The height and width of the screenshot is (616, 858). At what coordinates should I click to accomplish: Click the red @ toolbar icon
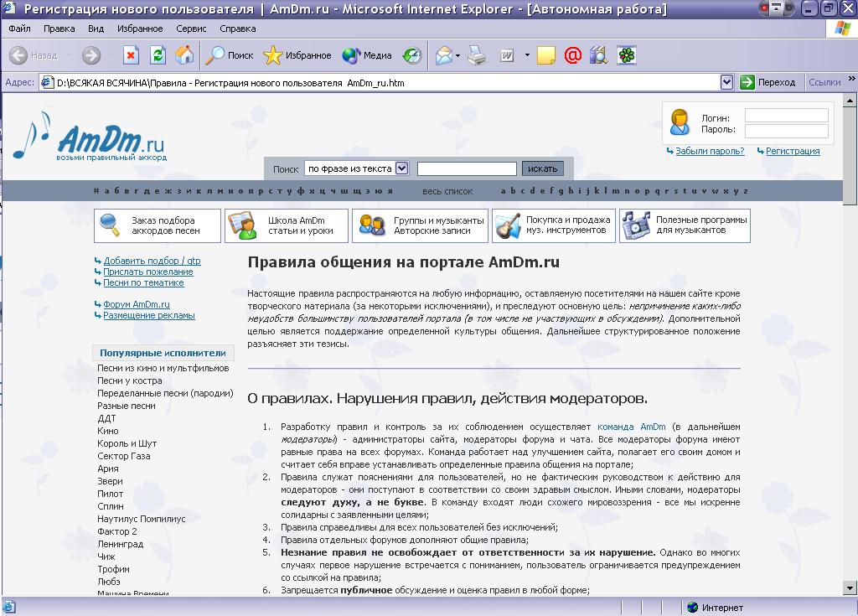pos(573,55)
